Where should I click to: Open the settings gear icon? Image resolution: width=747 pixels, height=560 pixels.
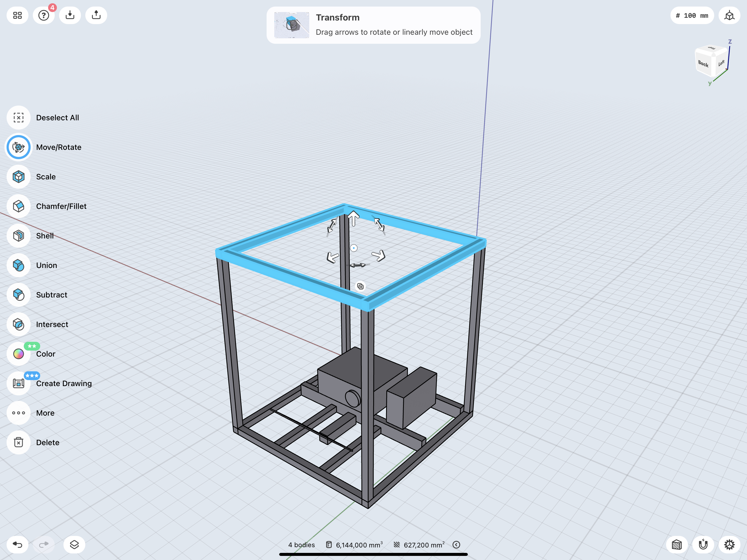pyautogui.click(x=730, y=544)
